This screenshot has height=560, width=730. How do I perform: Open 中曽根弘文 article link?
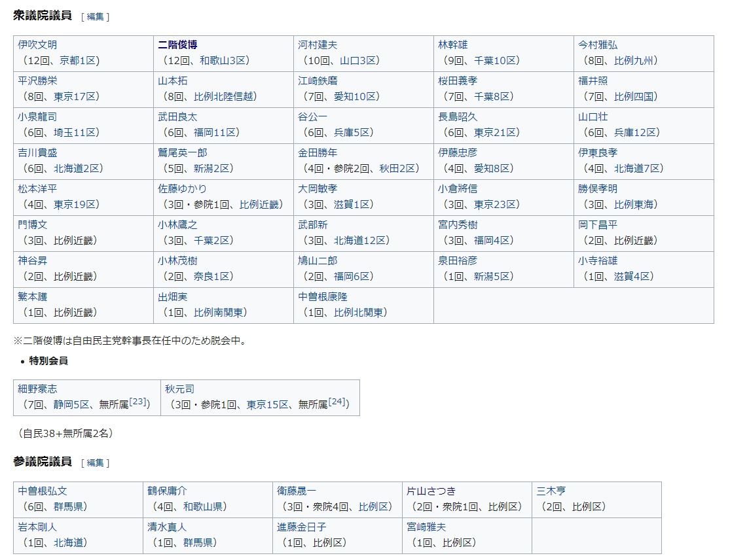click(43, 491)
